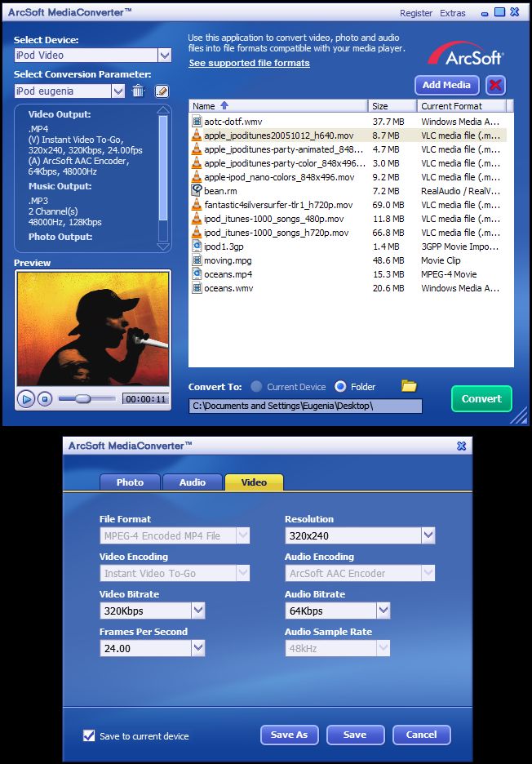Open the Resolution dropdown
Image resolution: width=532 pixels, height=764 pixels.
click(x=428, y=535)
